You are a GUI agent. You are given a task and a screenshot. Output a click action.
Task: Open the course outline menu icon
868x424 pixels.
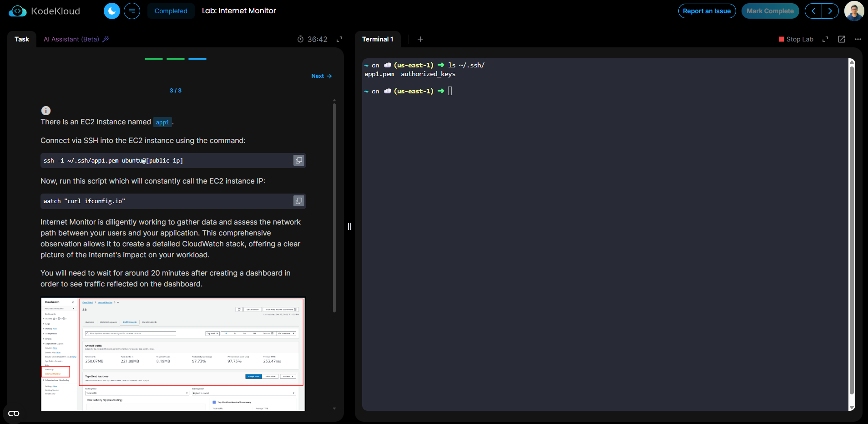(x=132, y=11)
